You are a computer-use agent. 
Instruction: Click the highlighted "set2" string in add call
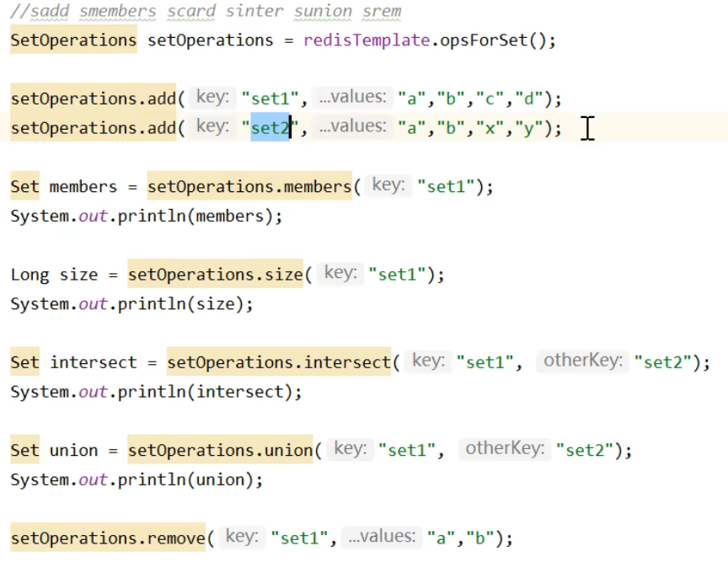tap(270, 128)
